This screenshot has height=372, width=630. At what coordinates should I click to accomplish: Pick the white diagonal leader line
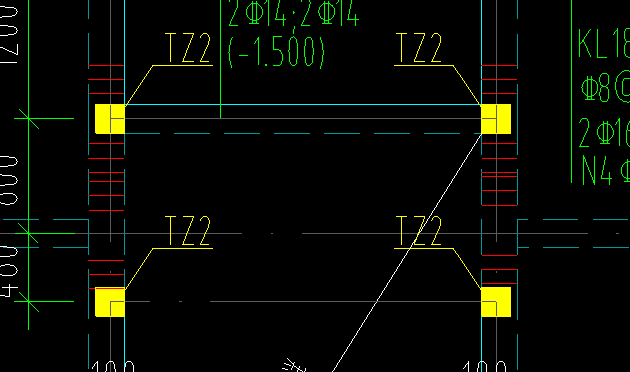pyautogui.click(x=407, y=253)
